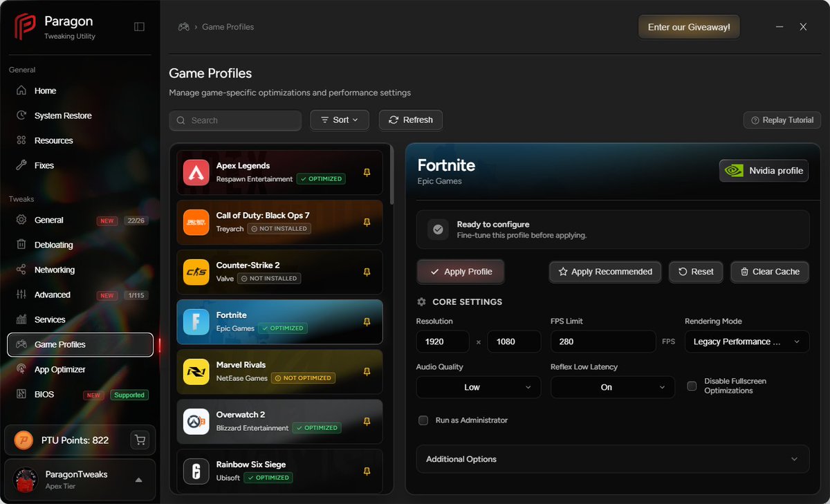Open App Optimizer page
The height and width of the screenshot is (504, 830).
tap(80, 369)
